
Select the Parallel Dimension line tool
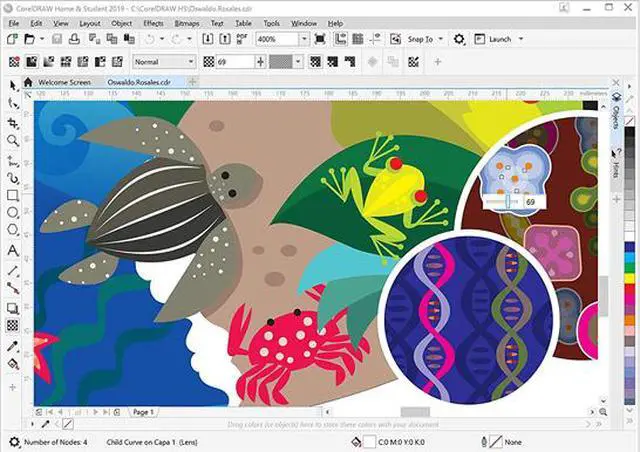pos(13,271)
